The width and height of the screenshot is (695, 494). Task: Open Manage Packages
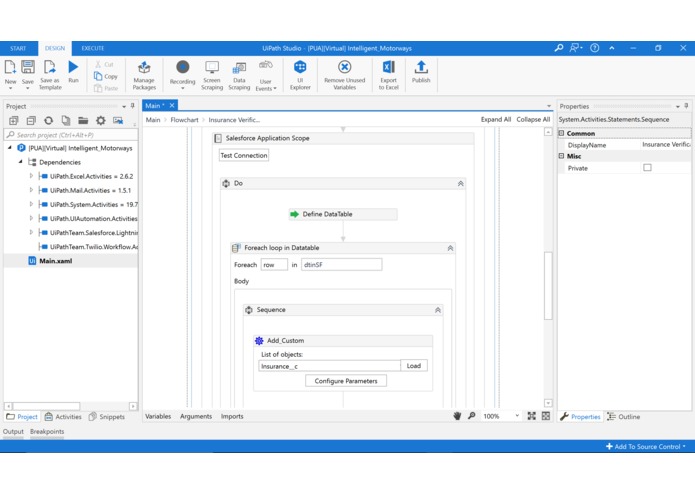pyautogui.click(x=144, y=75)
